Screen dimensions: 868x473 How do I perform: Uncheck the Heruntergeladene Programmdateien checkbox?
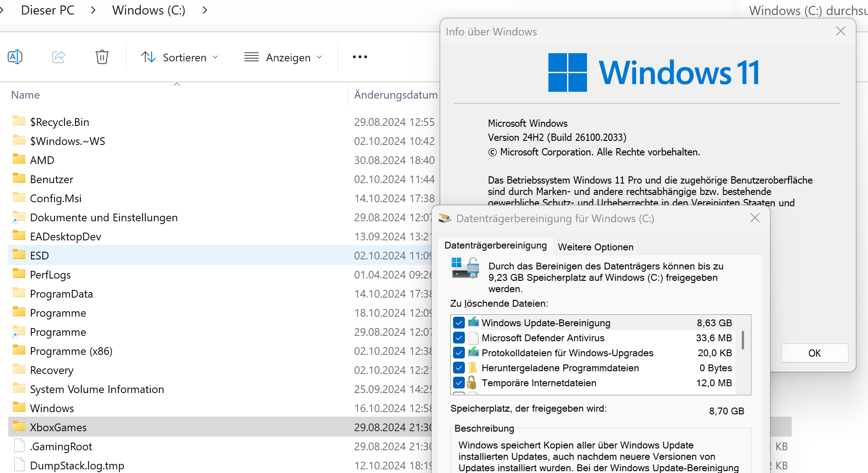459,368
